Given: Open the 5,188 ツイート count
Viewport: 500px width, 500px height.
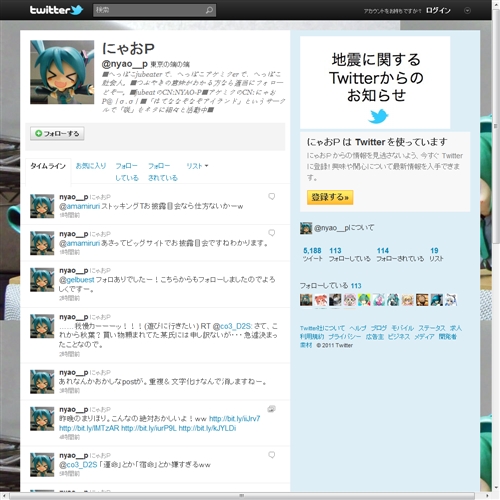Looking at the screenshot, I should pos(313,254).
